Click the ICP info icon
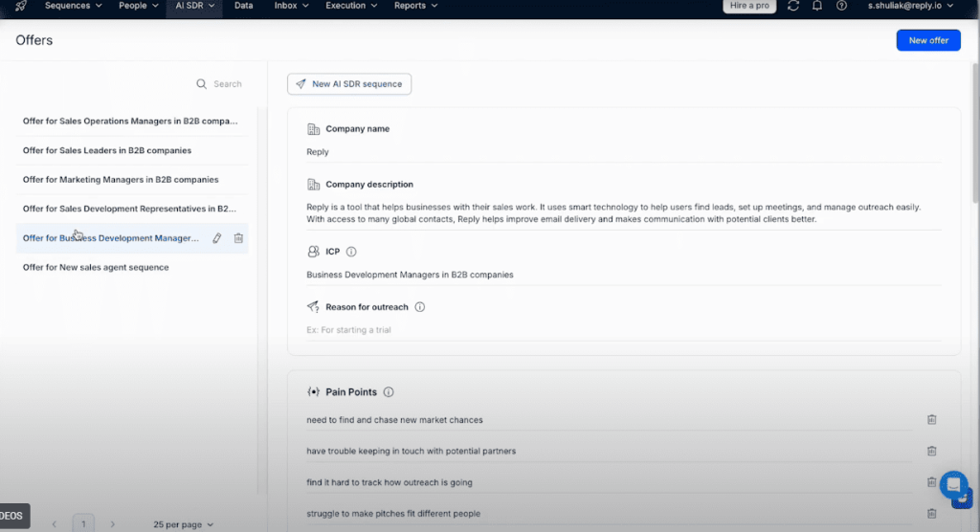Viewport: 980px width, 532px height. [x=351, y=252]
